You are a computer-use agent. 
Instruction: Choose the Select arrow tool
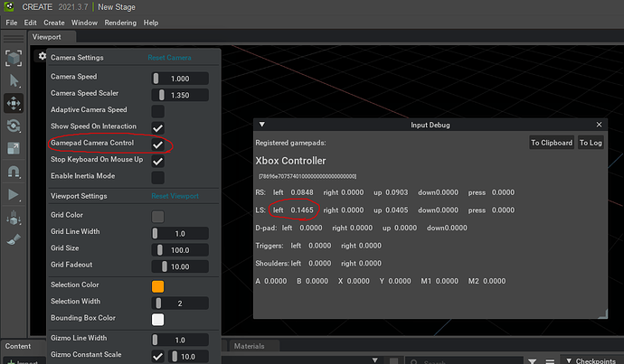click(x=14, y=80)
